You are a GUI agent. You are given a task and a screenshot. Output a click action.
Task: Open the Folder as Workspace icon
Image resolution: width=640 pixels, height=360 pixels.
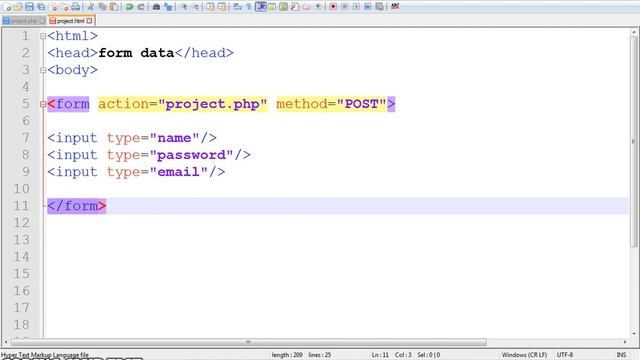point(307,7)
